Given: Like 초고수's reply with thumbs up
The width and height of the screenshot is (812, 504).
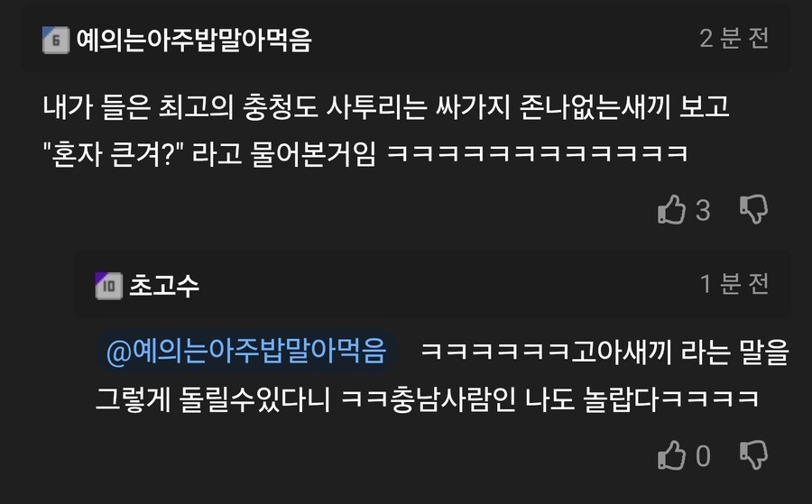Looking at the screenshot, I should click(x=671, y=455).
